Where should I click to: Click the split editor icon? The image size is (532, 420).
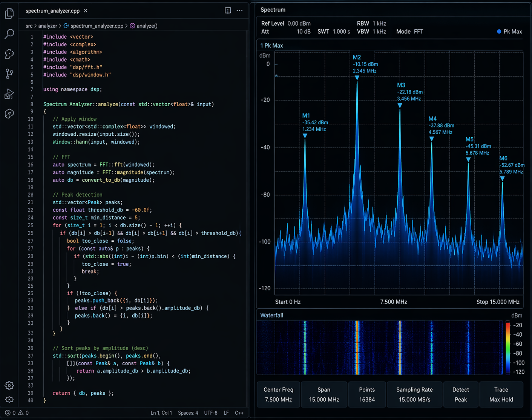[228, 11]
